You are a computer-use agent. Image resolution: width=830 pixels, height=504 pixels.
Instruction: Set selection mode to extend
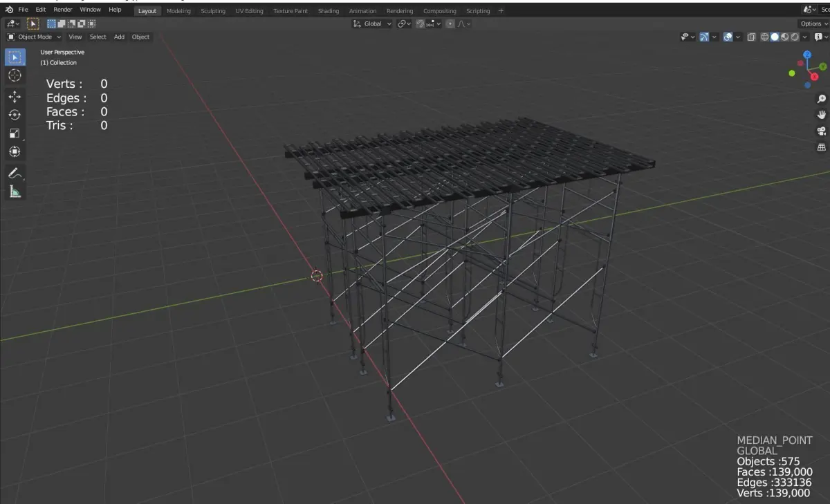61,24
